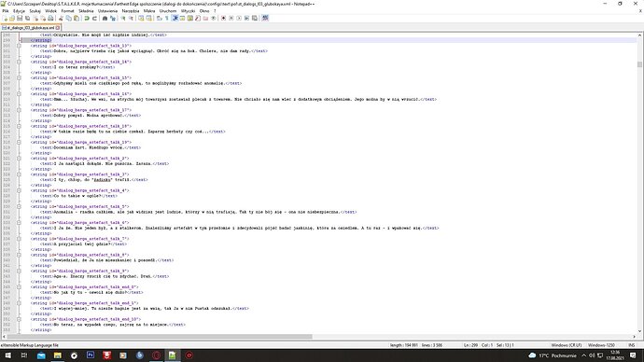Open the Szukaj menu
The width and height of the screenshot is (644, 362).
tap(35, 11)
